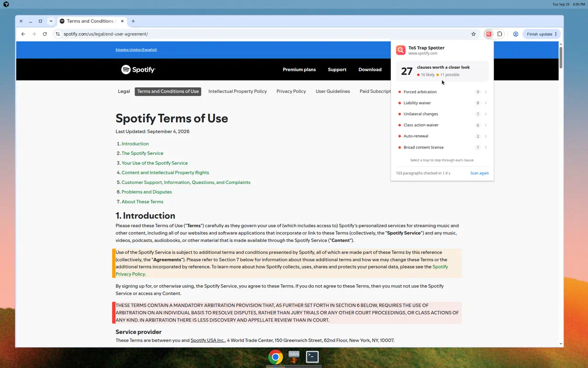Expand the Broad content license chevron
Screen dimensions: 588x368
486,147
